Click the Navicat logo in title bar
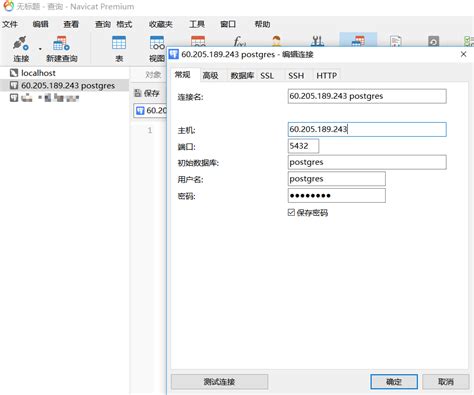 [9, 6]
